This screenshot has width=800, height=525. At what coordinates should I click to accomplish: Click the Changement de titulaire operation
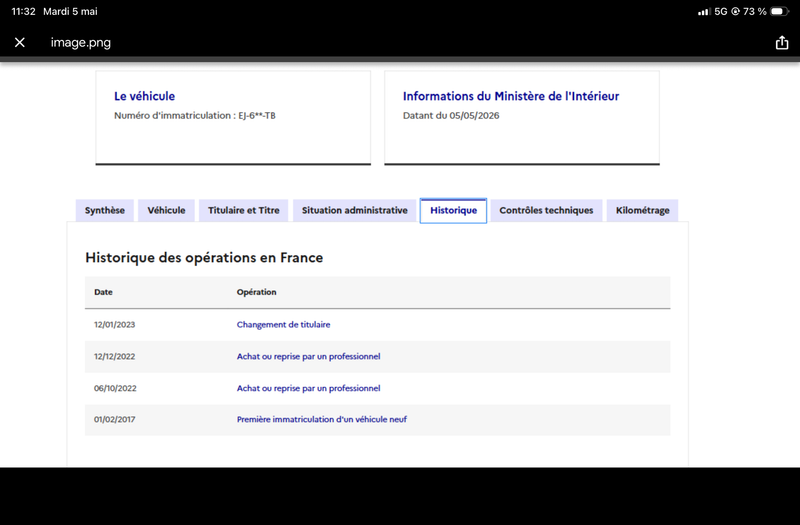pos(283,324)
